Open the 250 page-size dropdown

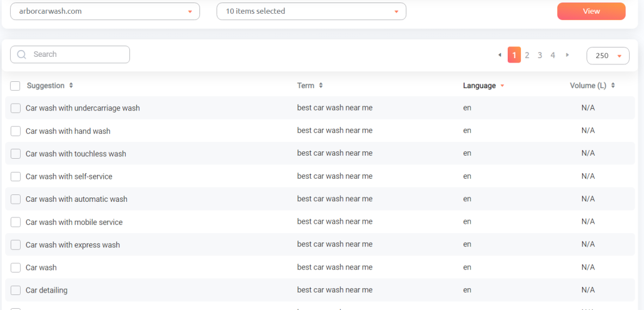pos(608,56)
